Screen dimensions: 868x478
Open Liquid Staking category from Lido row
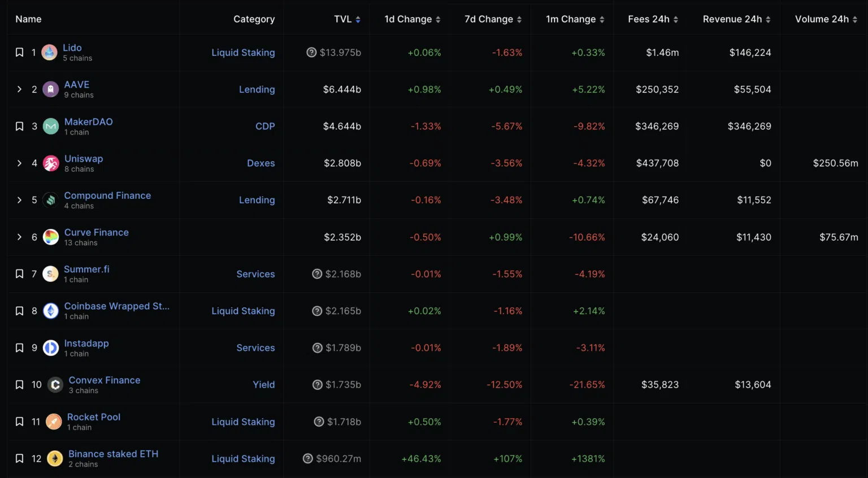(244, 53)
